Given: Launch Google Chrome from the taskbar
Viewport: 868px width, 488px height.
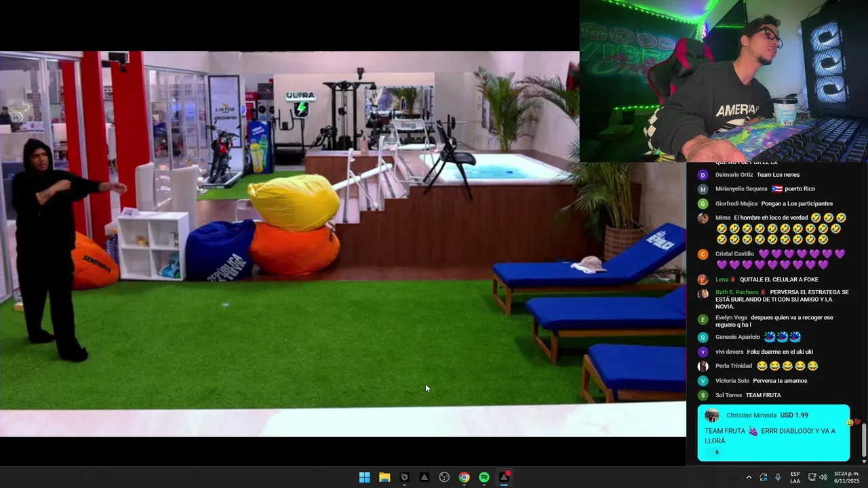Looking at the screenshot, I should [464, 477].
